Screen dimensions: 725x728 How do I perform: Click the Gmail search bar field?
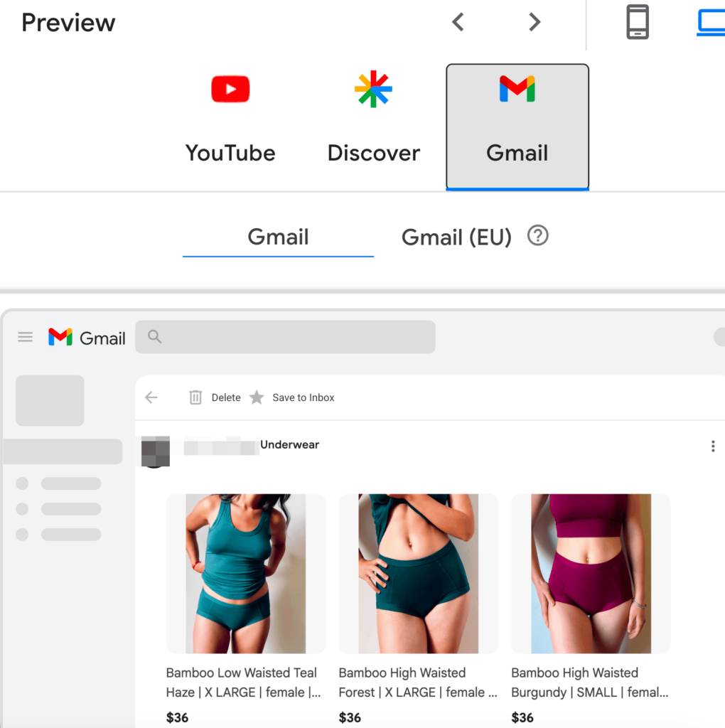[286, 336]
